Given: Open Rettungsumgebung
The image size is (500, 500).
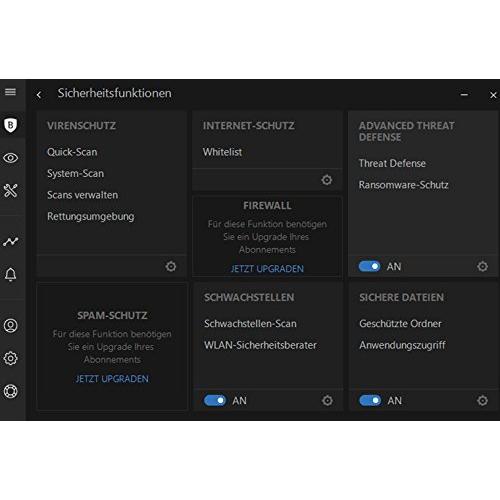Looking at the screenshot, I should pyautogui.click(x=91, y=216).
